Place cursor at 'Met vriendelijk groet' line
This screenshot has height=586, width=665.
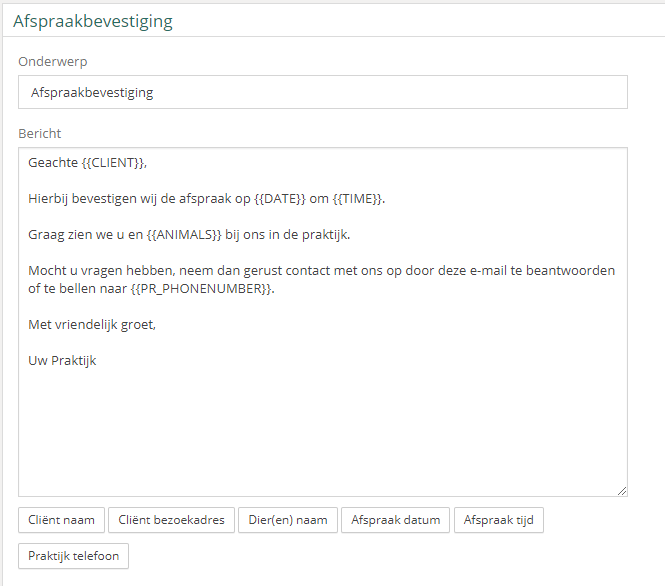coord(92,325)
